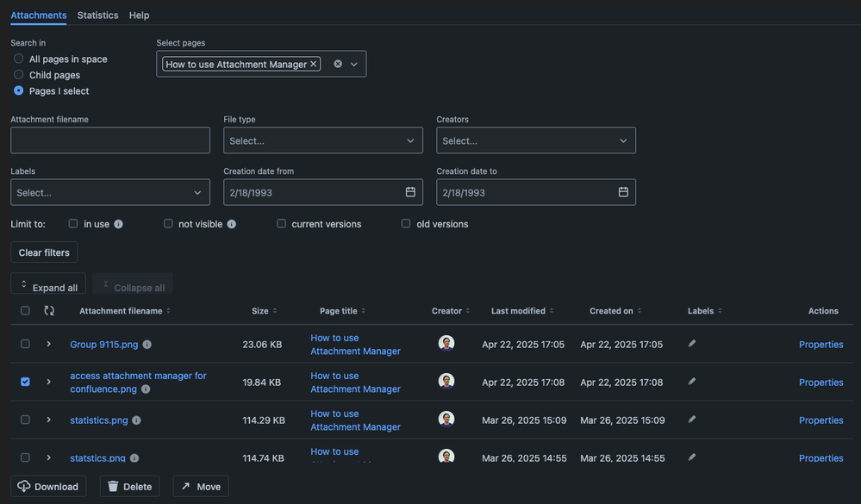Screen dimensions: 861x504
Task: Open calendar icon in Creation date to
Action: 623,192
